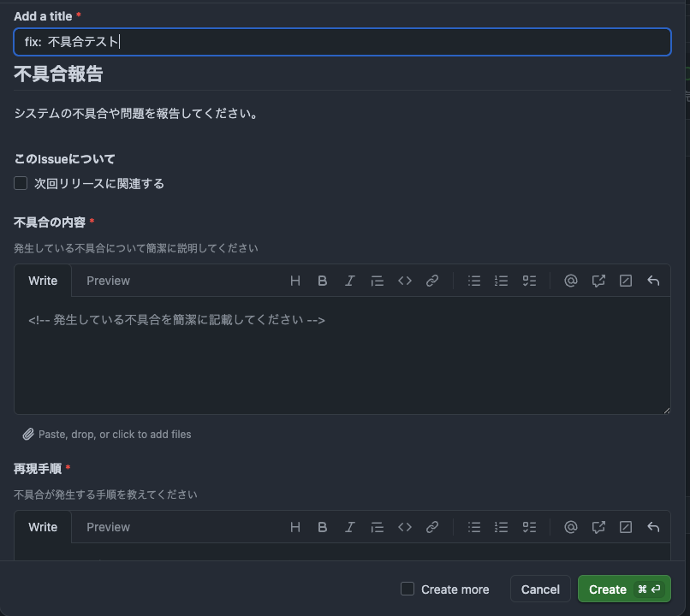Viewport: 690px width, 616px height.
Task: Add task list in 再現手順 editor toolbar
Action: pyautogui.click(x=529, y=527)
